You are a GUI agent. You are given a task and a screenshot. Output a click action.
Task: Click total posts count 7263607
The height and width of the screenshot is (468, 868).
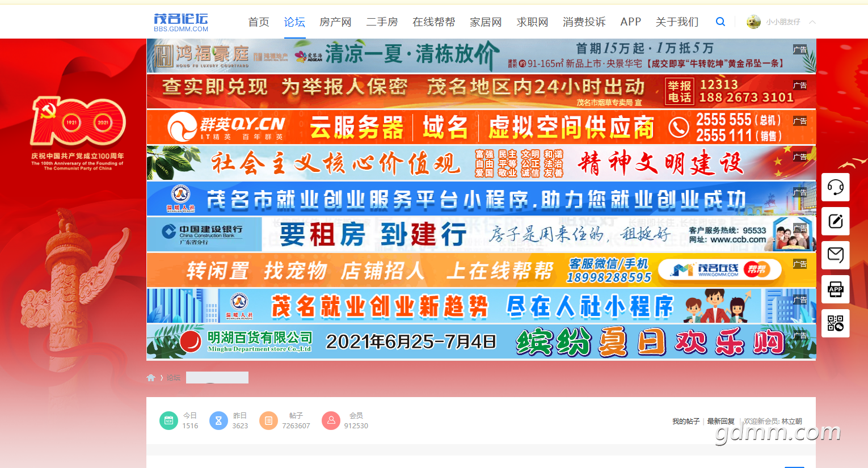pos(296,426)
